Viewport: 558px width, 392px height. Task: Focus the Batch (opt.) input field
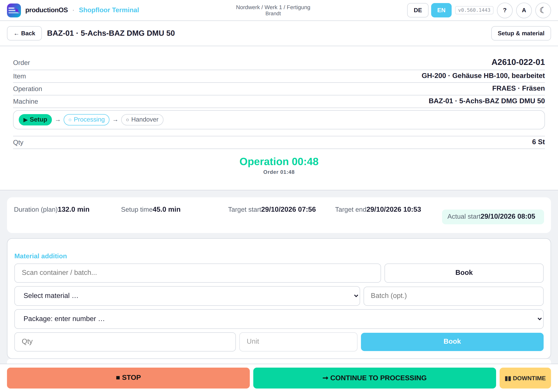pos(453,296)
